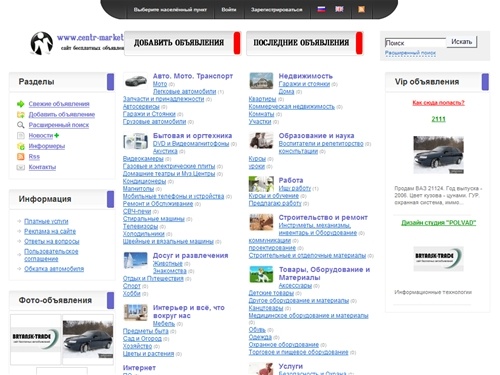The height and width of the screenshot is (375, 500).
Task: Open the green 2111 VIP ad link
Action: [439, 119]
